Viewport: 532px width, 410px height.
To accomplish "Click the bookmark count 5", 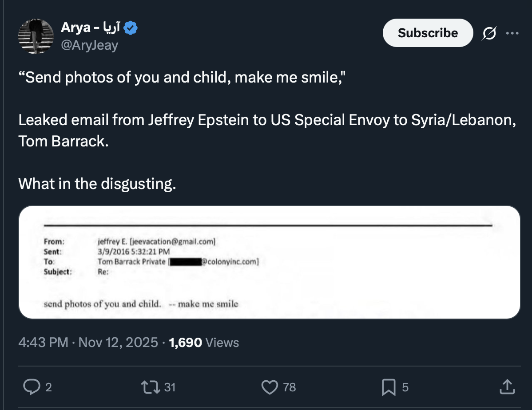I will (405, 387).
